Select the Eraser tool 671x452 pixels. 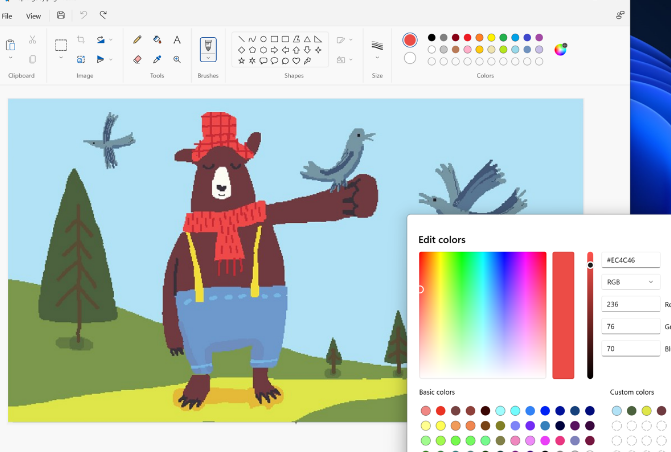pyautogui.click(x=137, y=59)
